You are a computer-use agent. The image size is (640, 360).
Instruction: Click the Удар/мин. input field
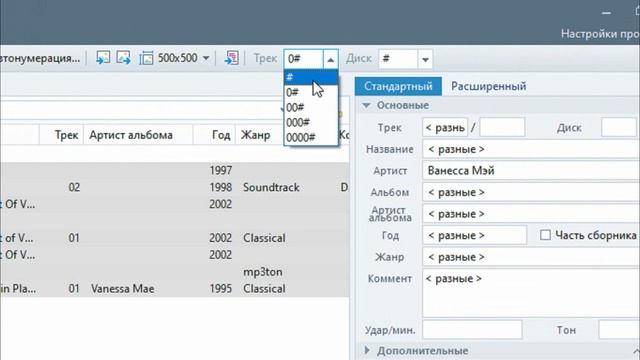[x=472, y=330]
